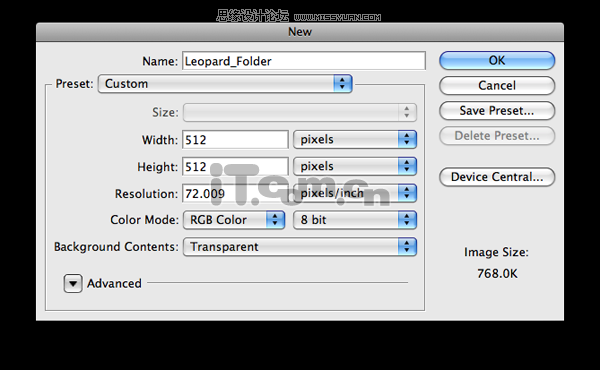Click Save Preset button
Viewport: 600px width, 370px height.
(497, 111)
